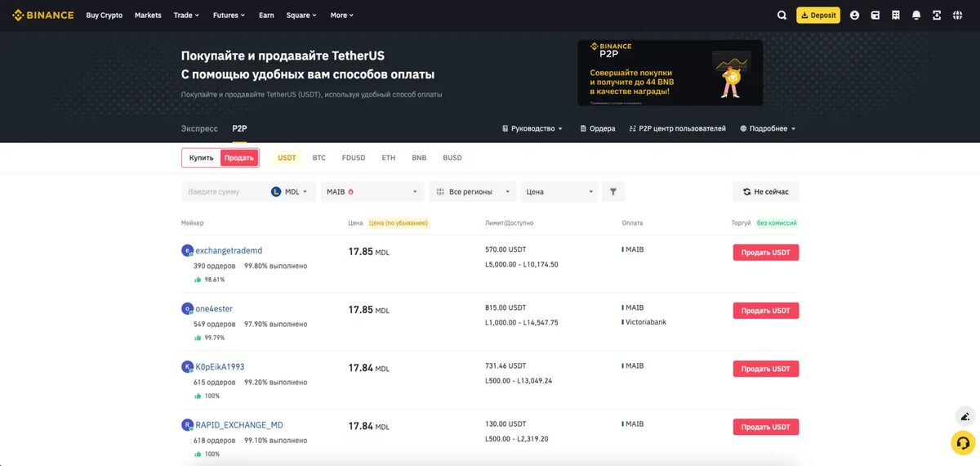Open the Цена sort dropdown
Image resolution: width=980 pixels, height=466 pixels.
coord(560,191)
